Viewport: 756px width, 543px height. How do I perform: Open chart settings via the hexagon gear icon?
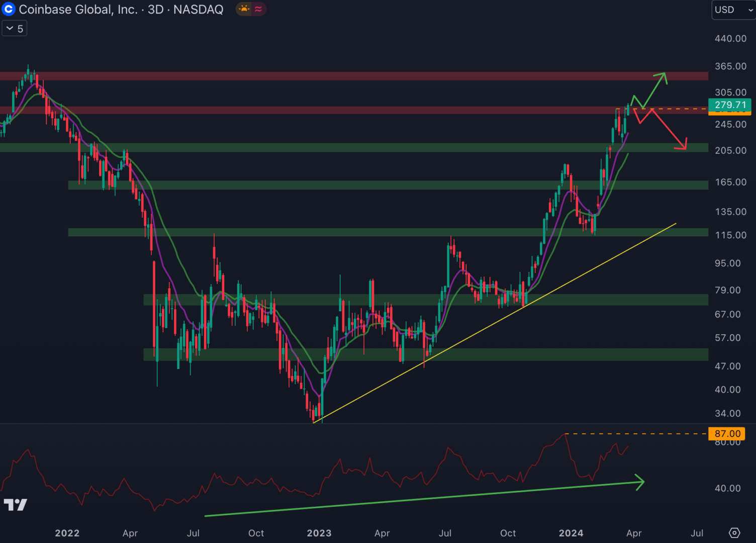point(734,533)
